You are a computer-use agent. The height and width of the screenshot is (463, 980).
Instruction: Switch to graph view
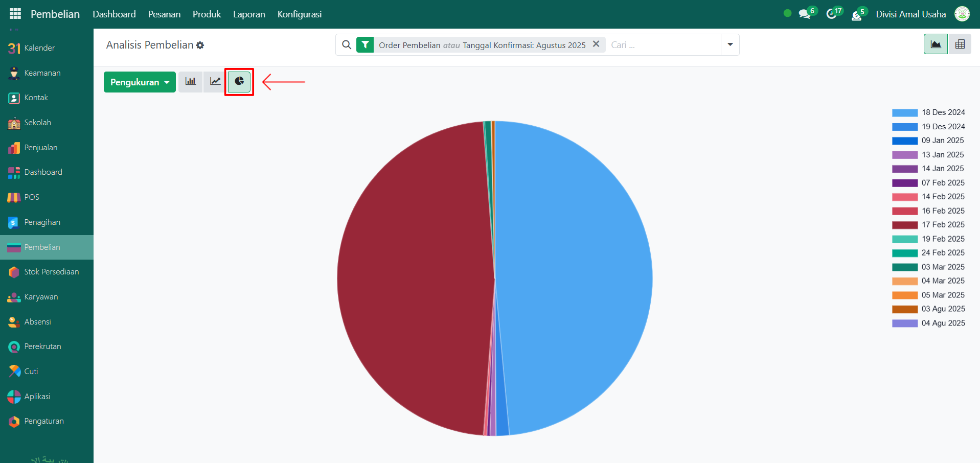point(936,44)
